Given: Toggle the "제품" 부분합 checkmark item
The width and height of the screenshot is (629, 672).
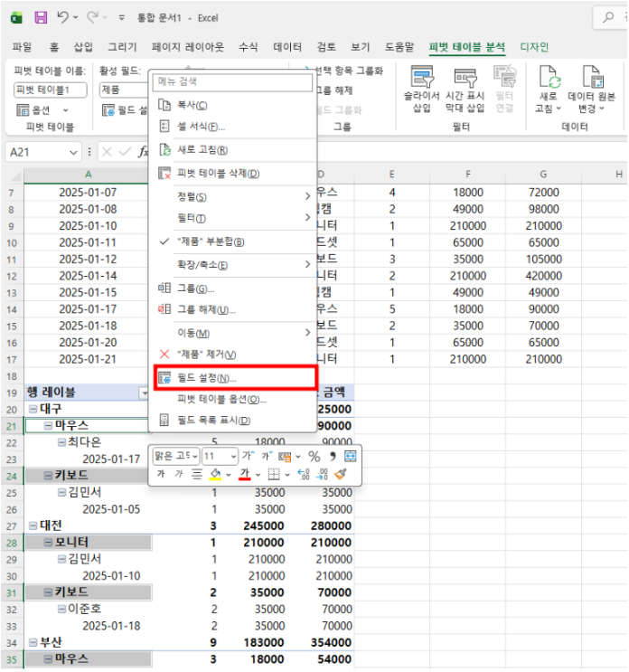Looking at the screenshot, I should coord(210,241).
